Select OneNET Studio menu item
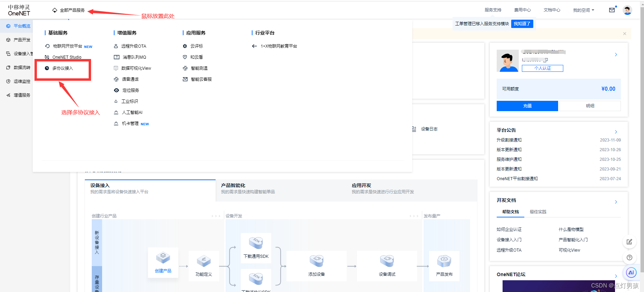The image size is (644, 292). coord(63,57)
